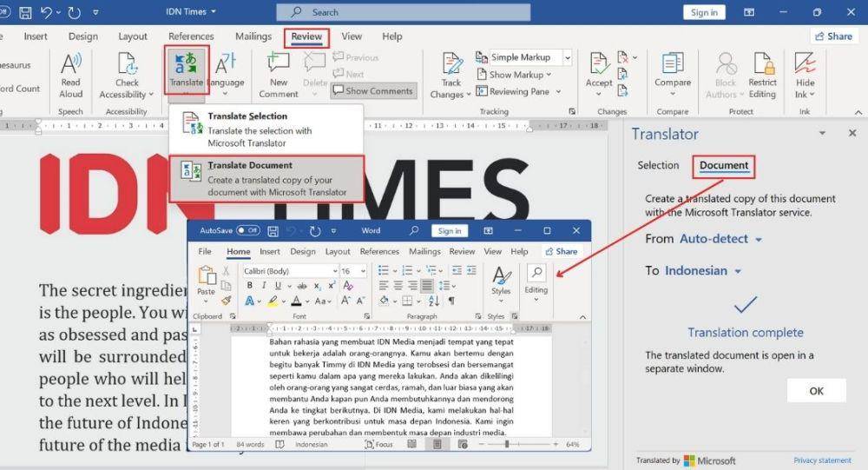Toggle the AutoSave switch off/on

[x=248, y=230]
